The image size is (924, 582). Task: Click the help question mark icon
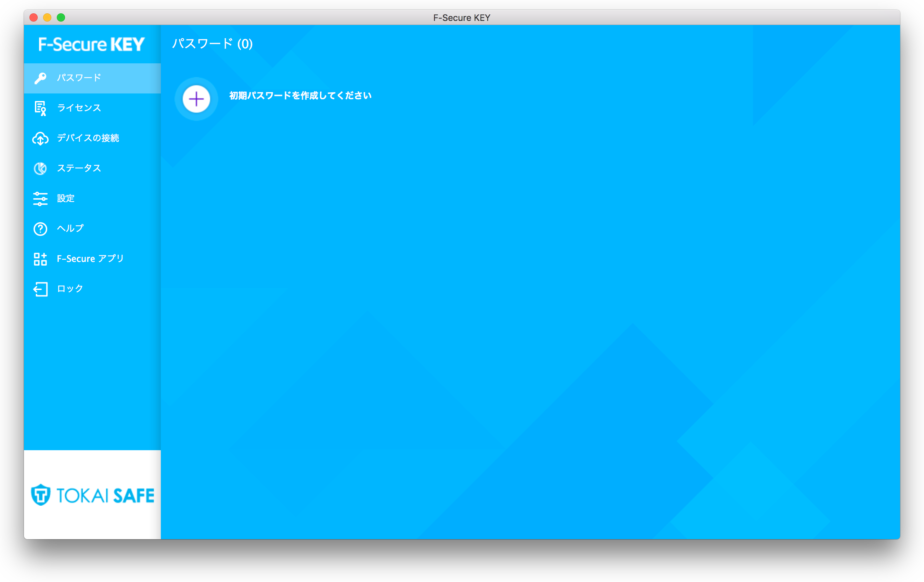40,229
